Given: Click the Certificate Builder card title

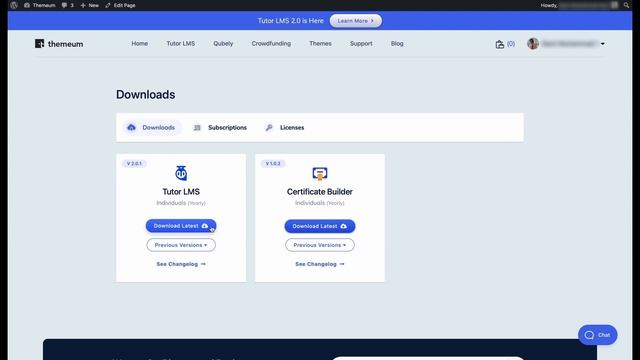Looking at the screenshot, I should (320, 191).
